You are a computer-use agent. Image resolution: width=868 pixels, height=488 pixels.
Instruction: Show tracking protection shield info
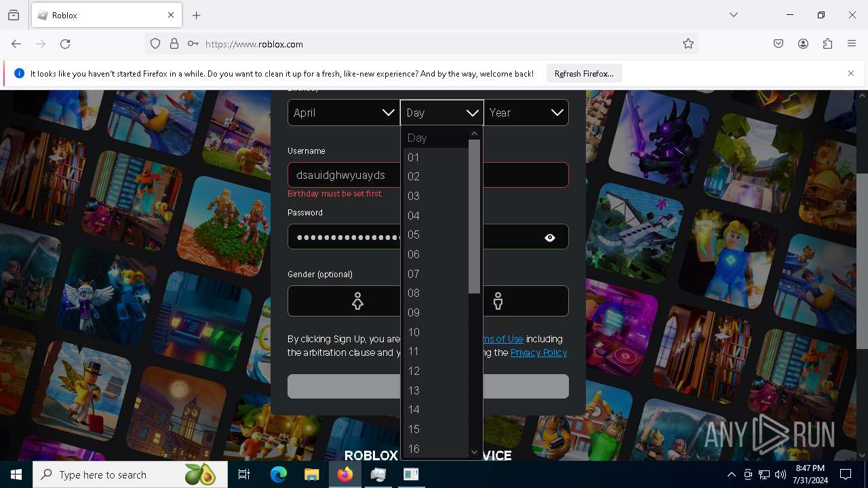(155, 44)
